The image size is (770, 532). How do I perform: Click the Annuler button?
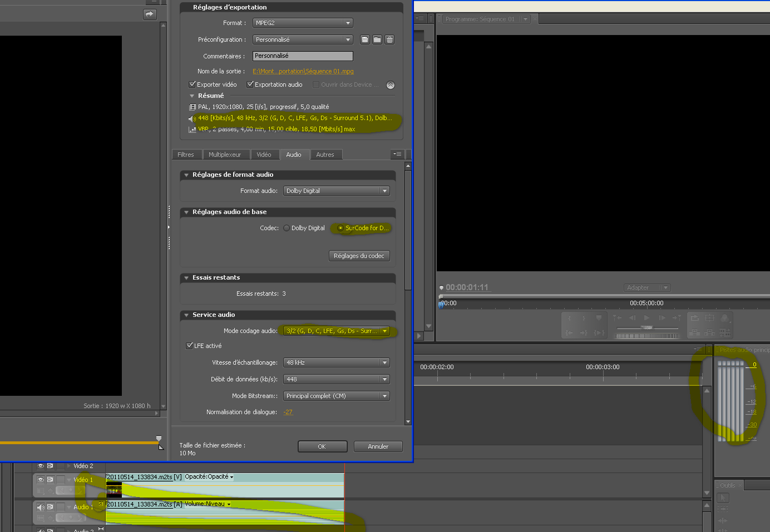pyautogui.click(x=378, y=446)
